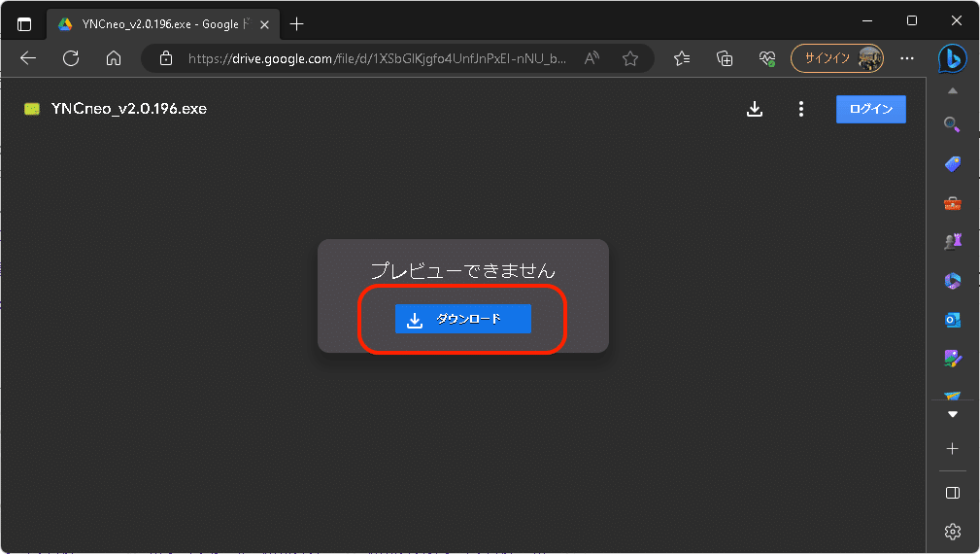Click the YNCneo_v2.0.196.exe file name
The image size is (980, 554).
129,109
